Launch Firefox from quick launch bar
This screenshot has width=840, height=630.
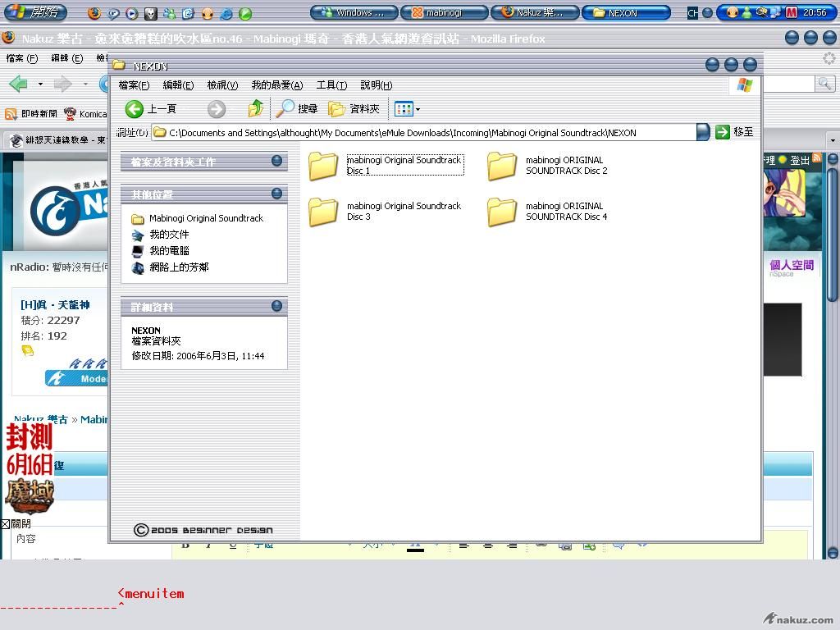(x=94, y=13)
